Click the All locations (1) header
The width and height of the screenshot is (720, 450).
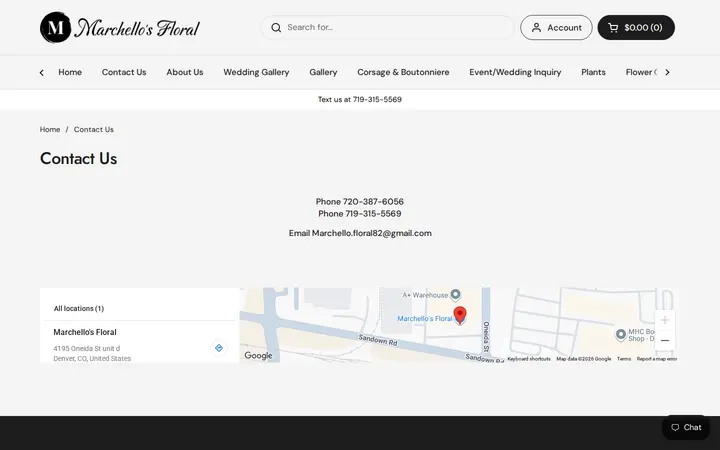point(79,309)
